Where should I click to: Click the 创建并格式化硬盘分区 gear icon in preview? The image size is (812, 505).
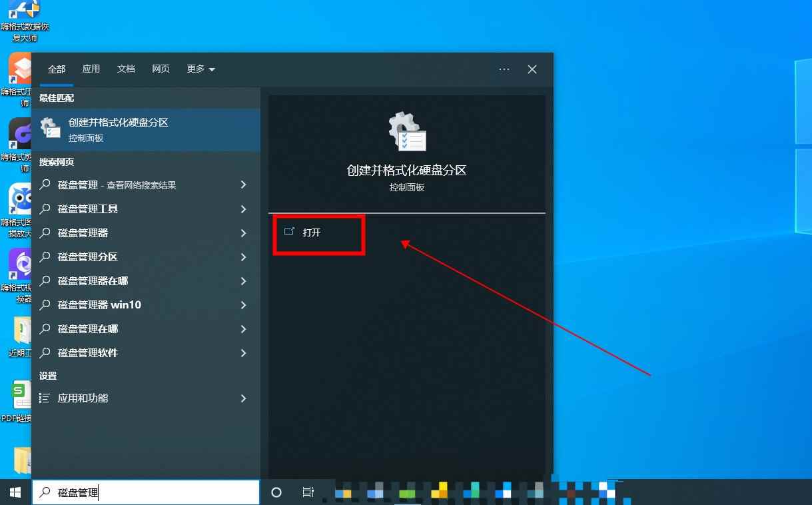(406, 131)
